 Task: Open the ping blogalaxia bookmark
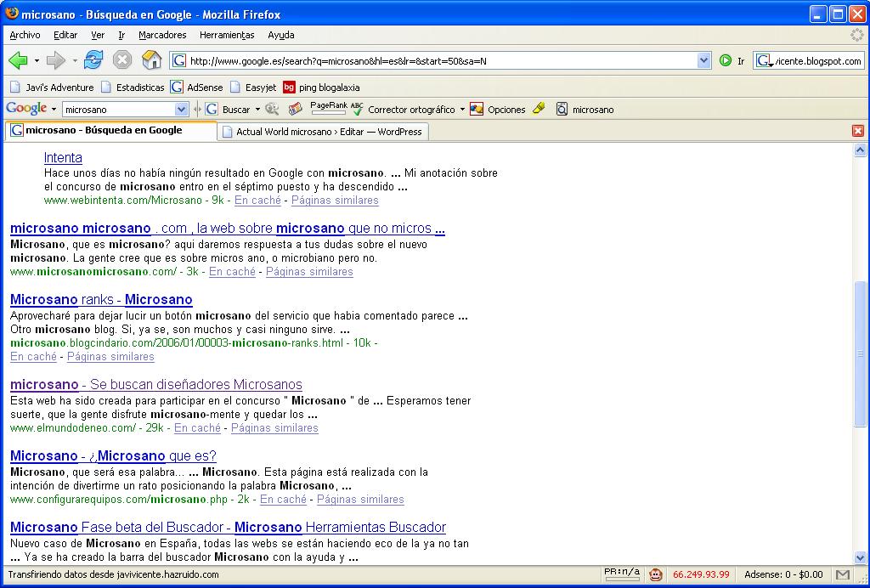[x=321, y=88]
